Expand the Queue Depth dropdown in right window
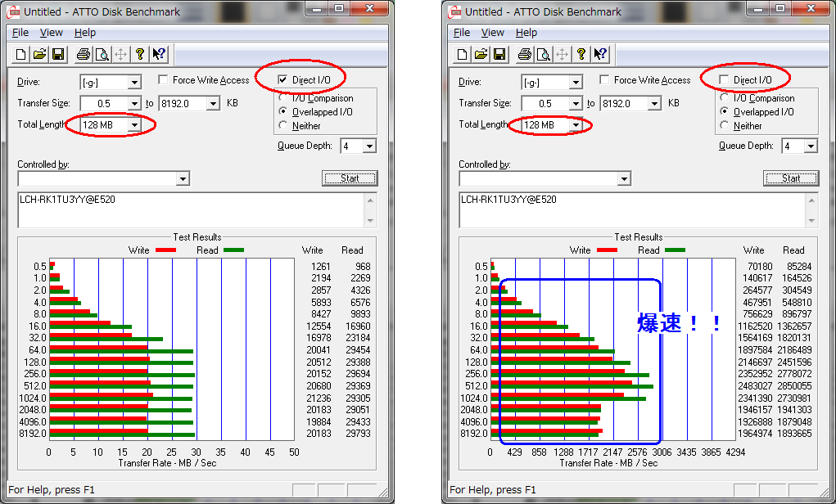The width and height of the screenshot is (836, 504). point(810,146)
